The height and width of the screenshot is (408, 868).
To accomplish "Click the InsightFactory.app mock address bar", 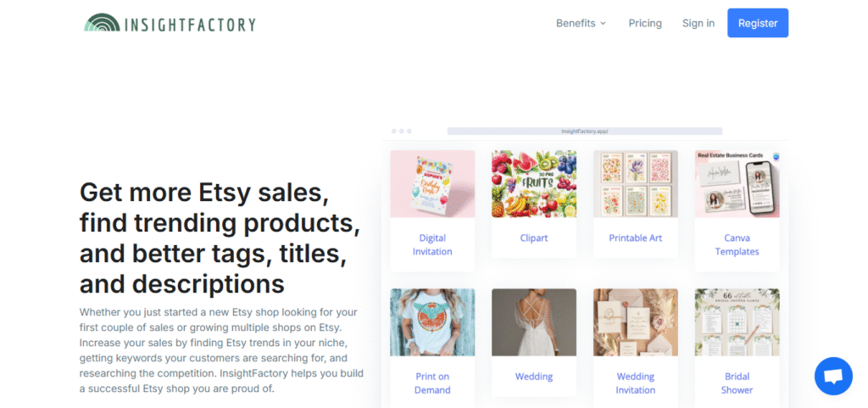I will pyautogui.click(x=585, y=131).
